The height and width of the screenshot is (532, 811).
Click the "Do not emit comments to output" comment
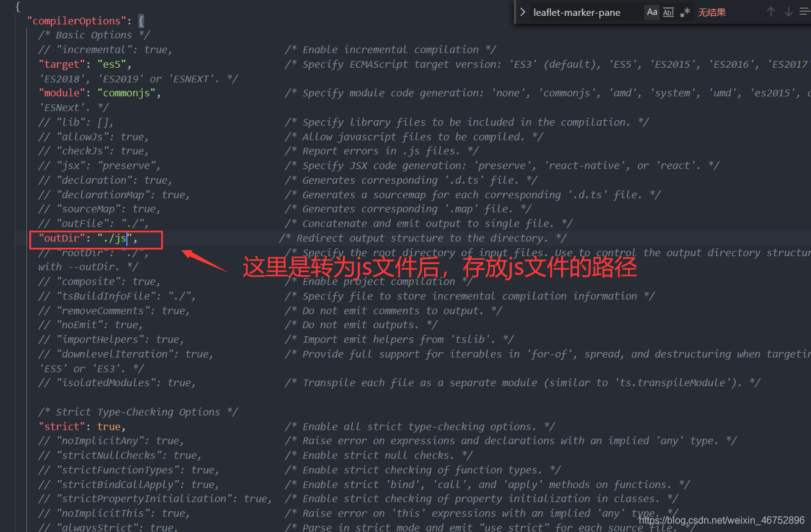(394, 311)
